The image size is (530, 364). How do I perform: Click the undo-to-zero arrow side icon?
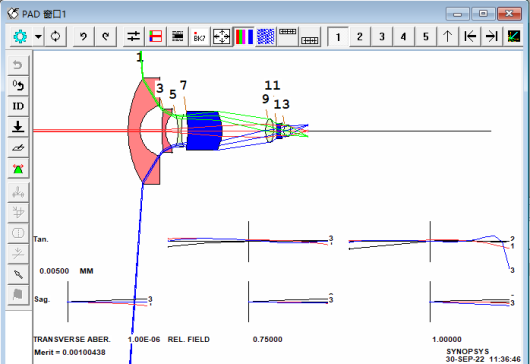[x=18, y=85]
